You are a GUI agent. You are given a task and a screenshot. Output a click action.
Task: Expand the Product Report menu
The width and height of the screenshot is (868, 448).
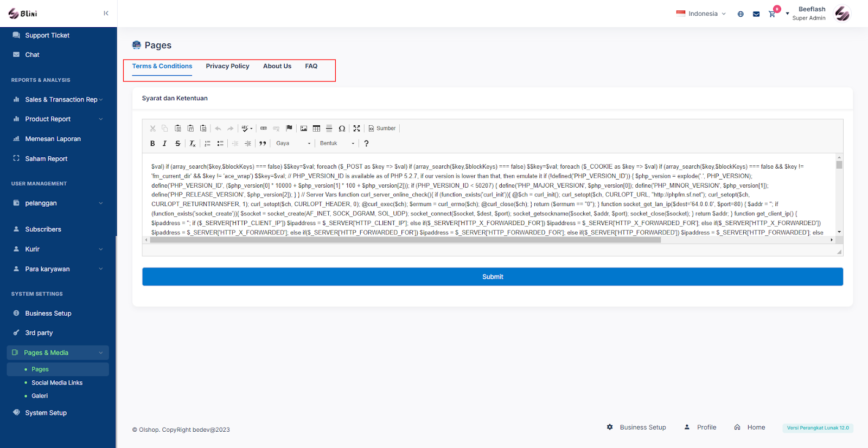tap(58, 119)
